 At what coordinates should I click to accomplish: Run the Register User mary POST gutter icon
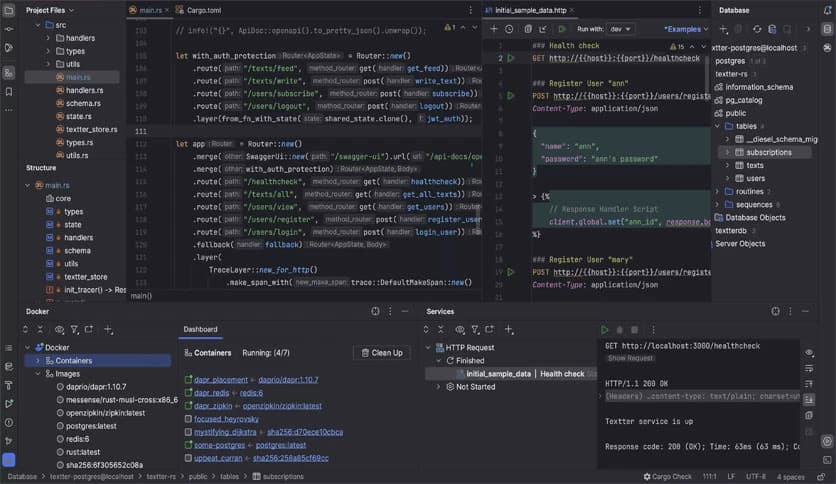[511, 272]
